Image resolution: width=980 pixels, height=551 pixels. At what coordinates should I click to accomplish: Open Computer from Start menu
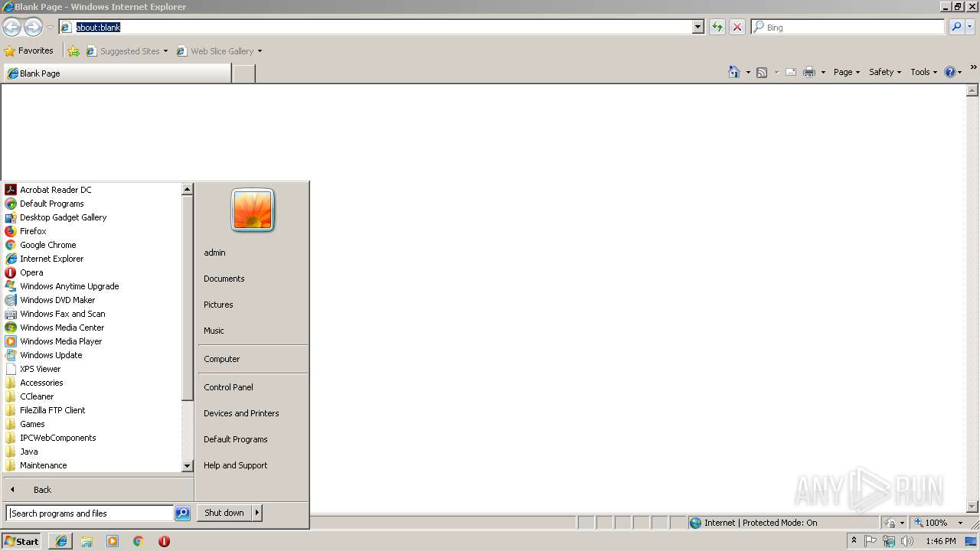221,359
